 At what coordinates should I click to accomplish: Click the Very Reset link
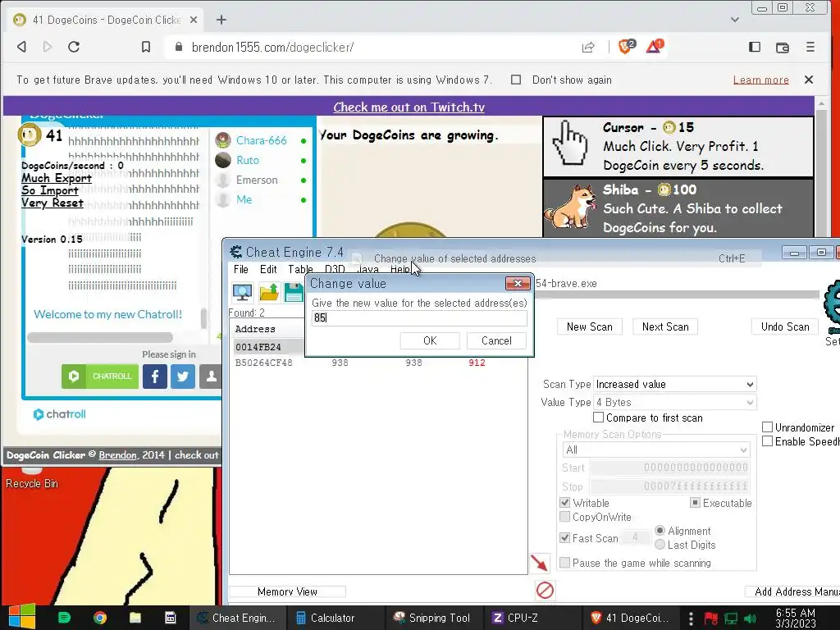[x=52, y=203]
